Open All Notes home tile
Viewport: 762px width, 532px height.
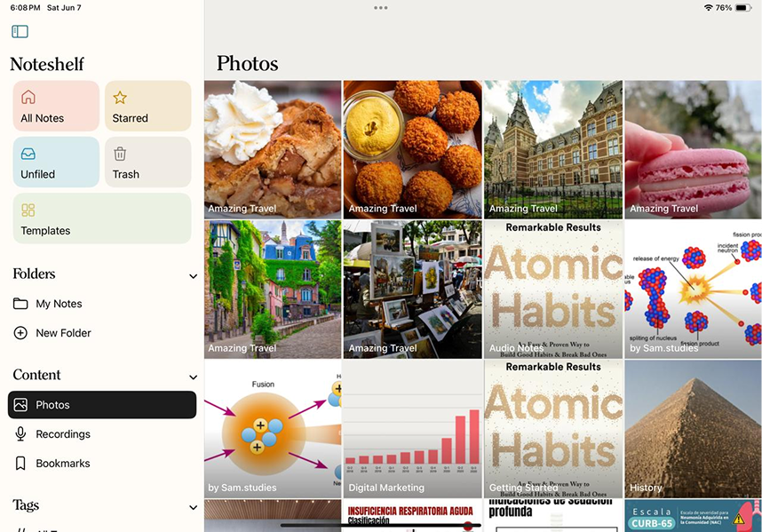56,106
